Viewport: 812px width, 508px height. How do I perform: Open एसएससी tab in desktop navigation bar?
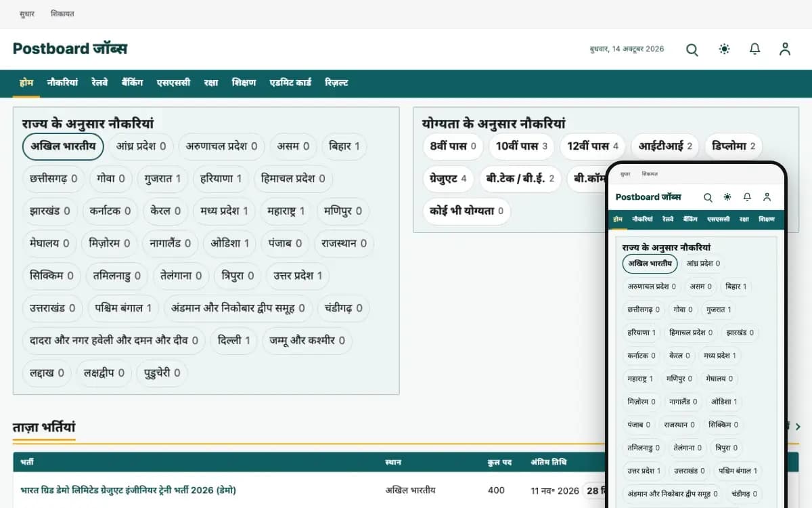point(173,83)
